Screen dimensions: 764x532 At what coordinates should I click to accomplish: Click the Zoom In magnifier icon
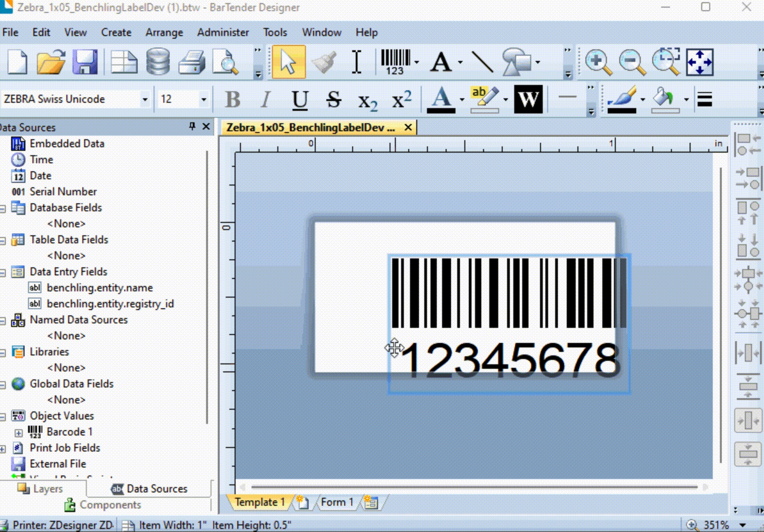[x=597, y=62]
